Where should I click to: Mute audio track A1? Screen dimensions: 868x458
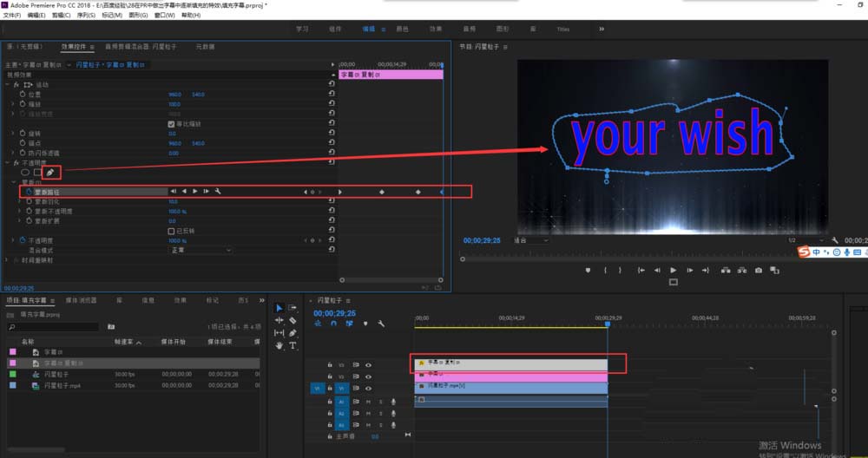[368, 402]
